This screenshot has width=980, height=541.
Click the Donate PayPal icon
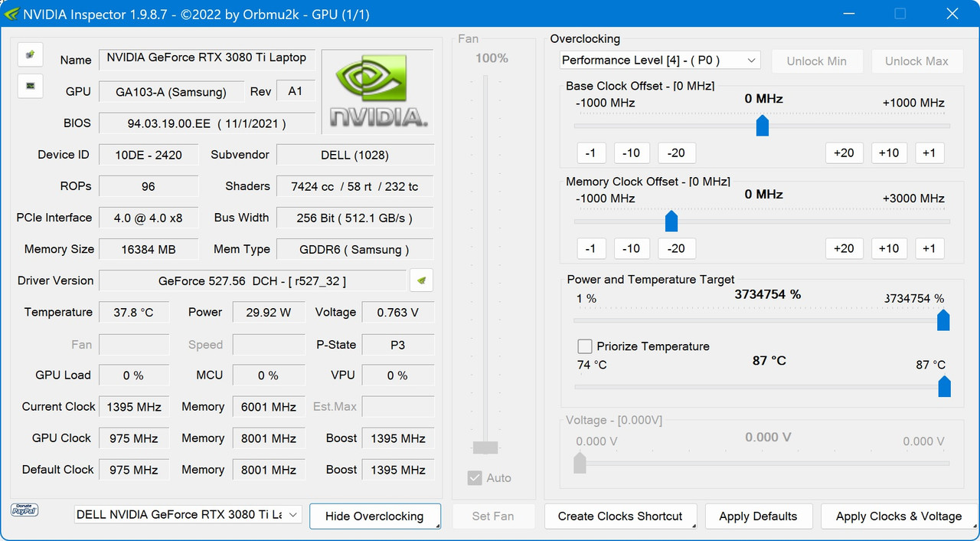click(24, 510)
